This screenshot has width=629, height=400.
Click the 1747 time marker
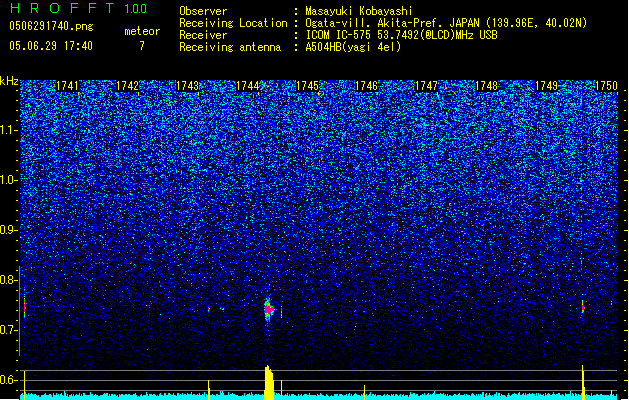tap(426, 86)
